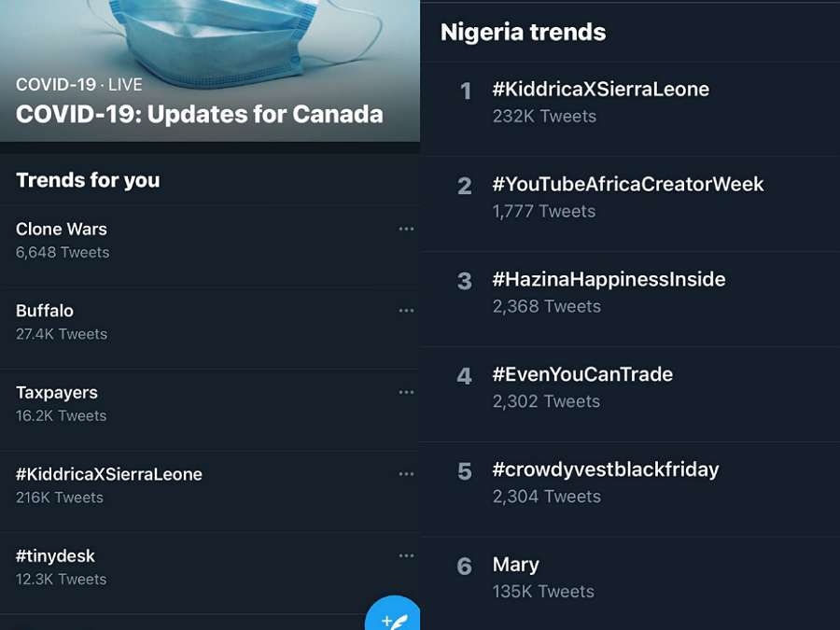Open the Mary trend in Nigeria trends

coord(516,566)
